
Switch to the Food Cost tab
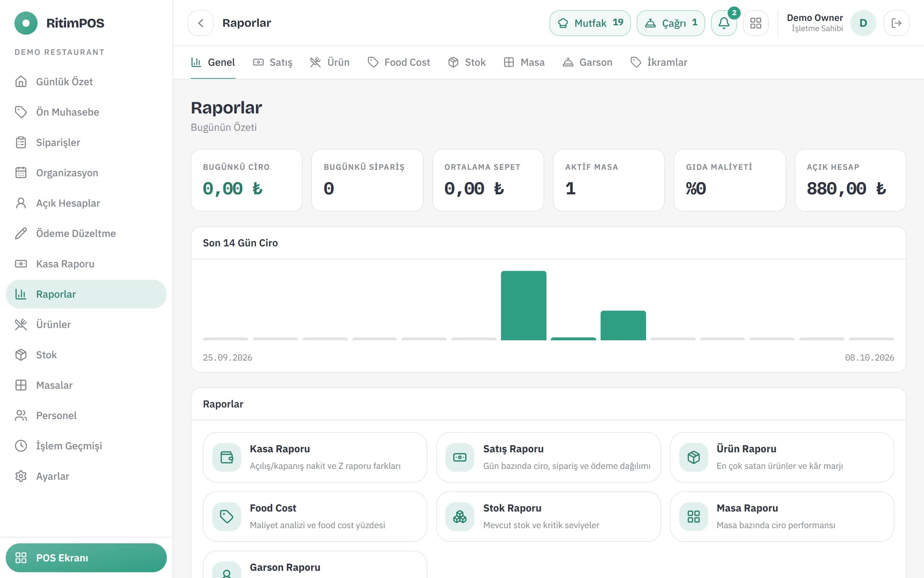[398, 62]
